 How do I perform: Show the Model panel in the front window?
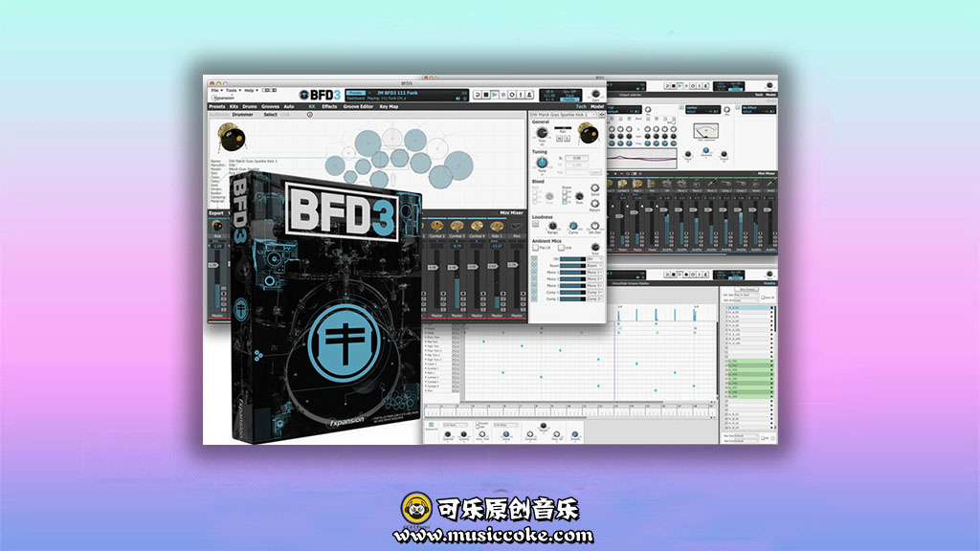[597, 107]
